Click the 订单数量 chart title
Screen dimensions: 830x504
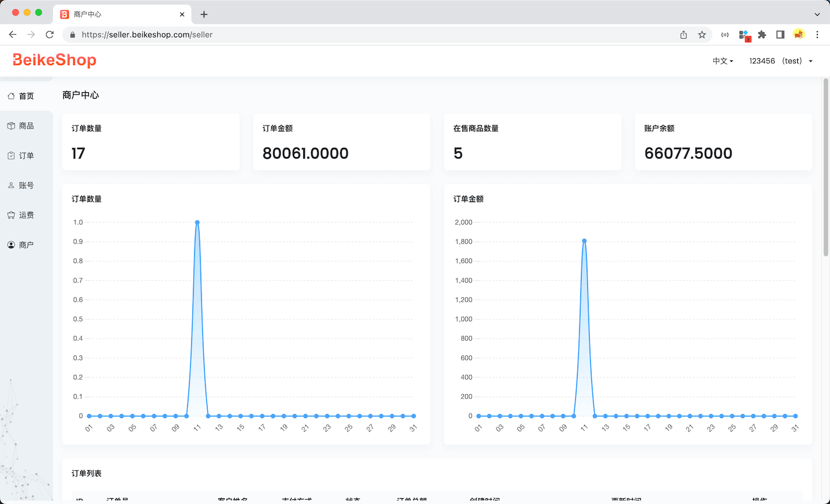point(86,199)
